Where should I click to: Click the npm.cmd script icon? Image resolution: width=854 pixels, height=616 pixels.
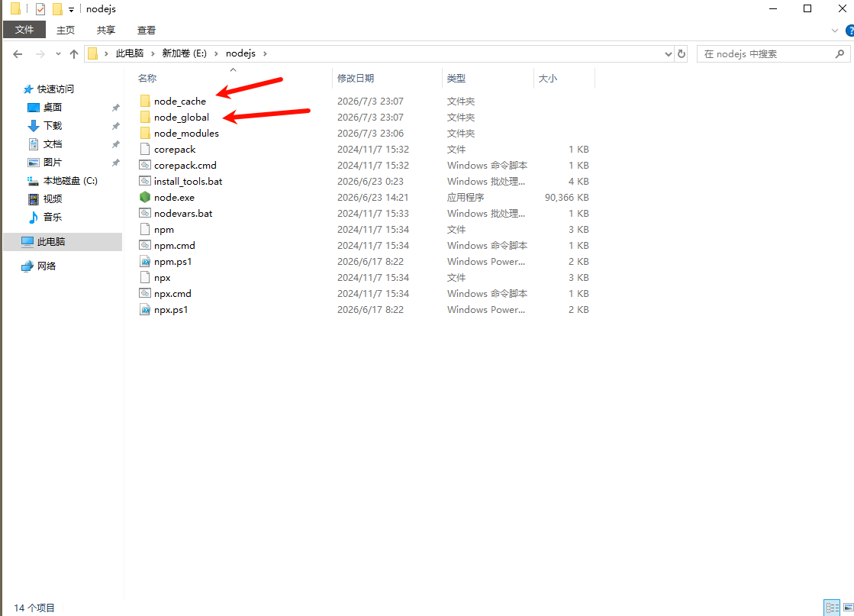(145, 245)
